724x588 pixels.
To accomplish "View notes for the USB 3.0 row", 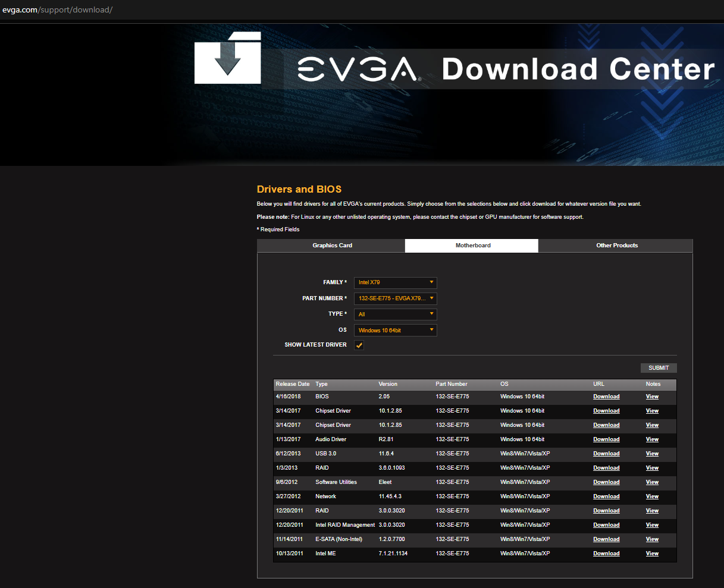I will (652, 454).
